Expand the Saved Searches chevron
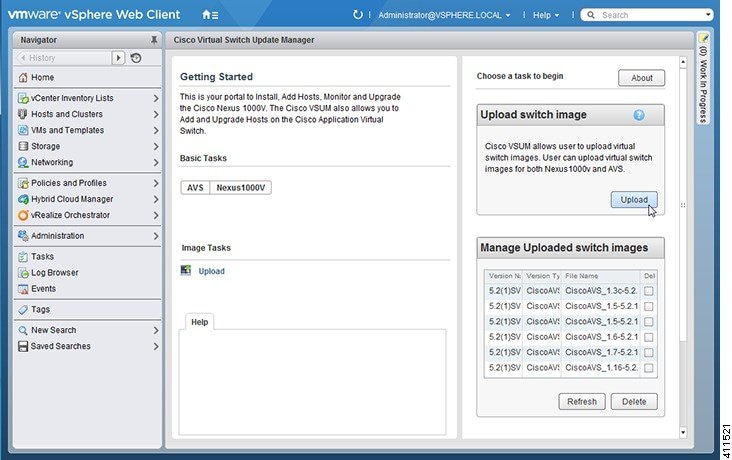The width and height of the screenshot is (732, 460). [156, 347]
